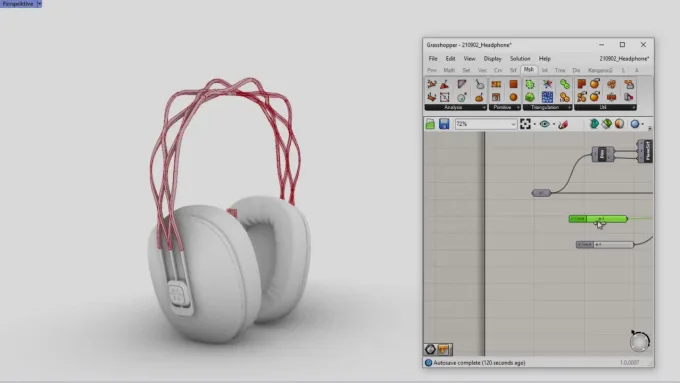This screenshot has height=383, width=680.
Task: Pick the orange grid Construct Mesh icon in Primitive
Action: [496, 84]
